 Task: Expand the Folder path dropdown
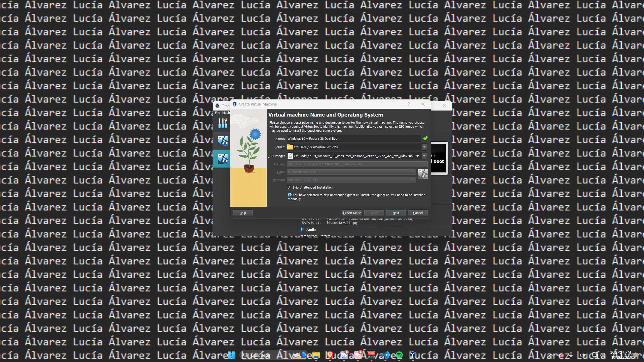(424, 147)
